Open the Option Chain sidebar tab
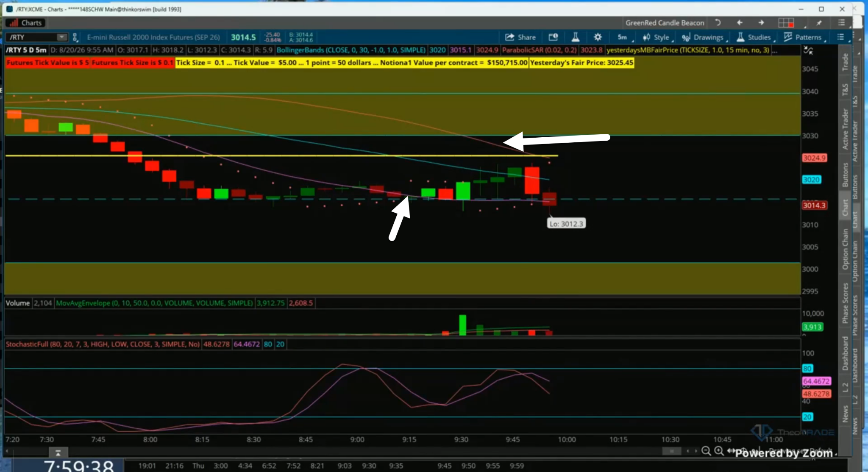Screen dimensions: 868x472 pyautogui.click(x=845, y=249)
